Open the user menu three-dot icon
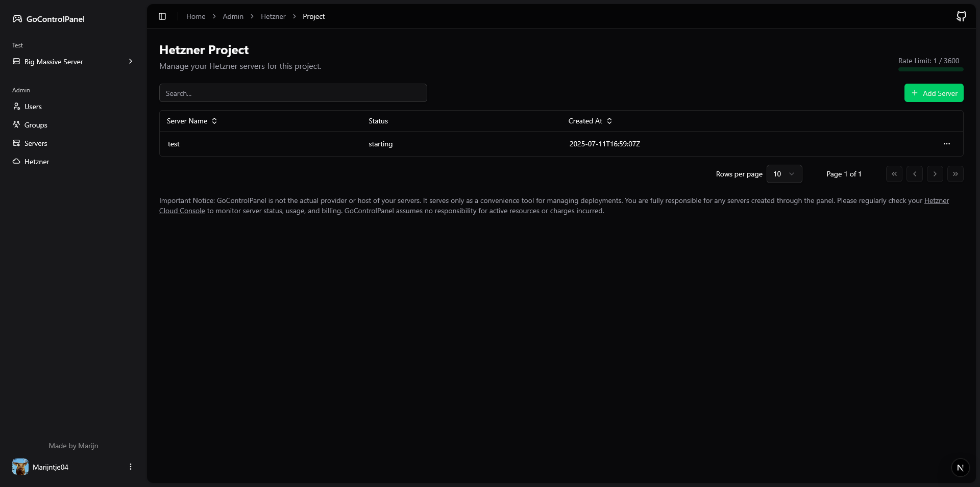Viewport: 980px width, 487px height. [131, 467]
